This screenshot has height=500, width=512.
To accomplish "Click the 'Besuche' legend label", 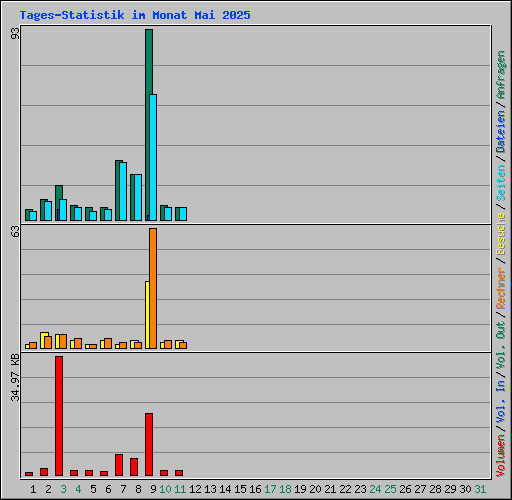I will pos(501,234).
